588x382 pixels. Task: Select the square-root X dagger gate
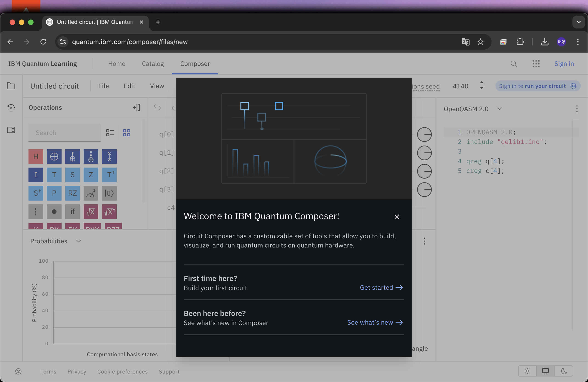(109, 212)
